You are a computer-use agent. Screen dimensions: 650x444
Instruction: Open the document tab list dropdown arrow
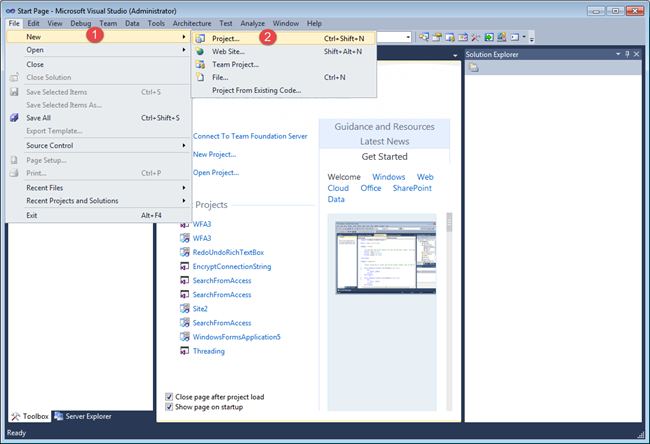455,55
